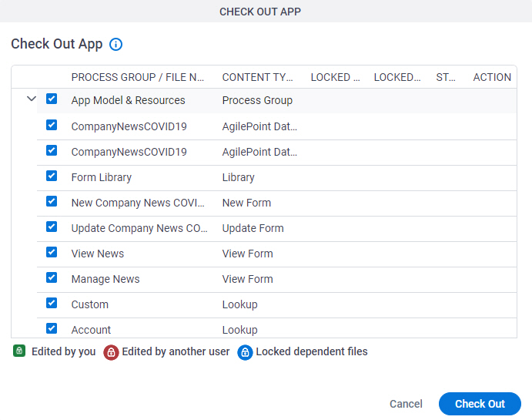Toggle the Manage News checkbox
Screen dimensions: 532x420
coord(52,277)
